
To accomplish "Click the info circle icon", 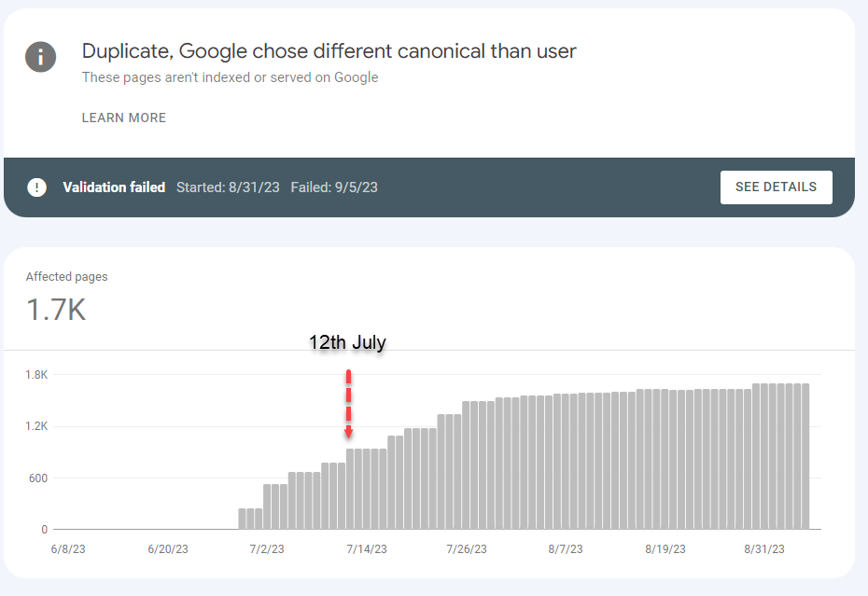I will pos(40,57).
